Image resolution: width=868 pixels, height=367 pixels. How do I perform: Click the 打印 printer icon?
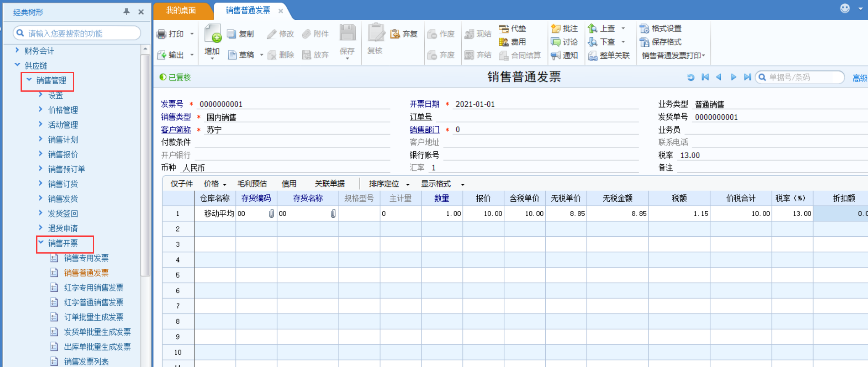coord(161,34)
